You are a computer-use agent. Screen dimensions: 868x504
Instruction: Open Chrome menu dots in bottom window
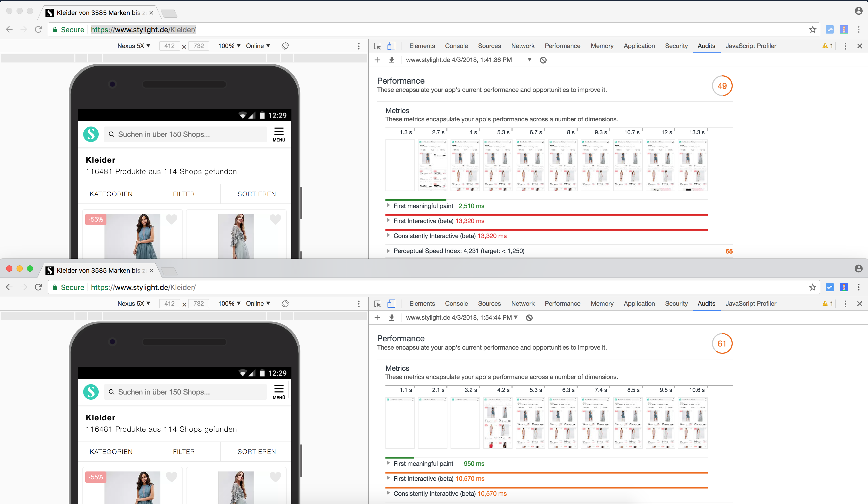(x=859, y=287)
